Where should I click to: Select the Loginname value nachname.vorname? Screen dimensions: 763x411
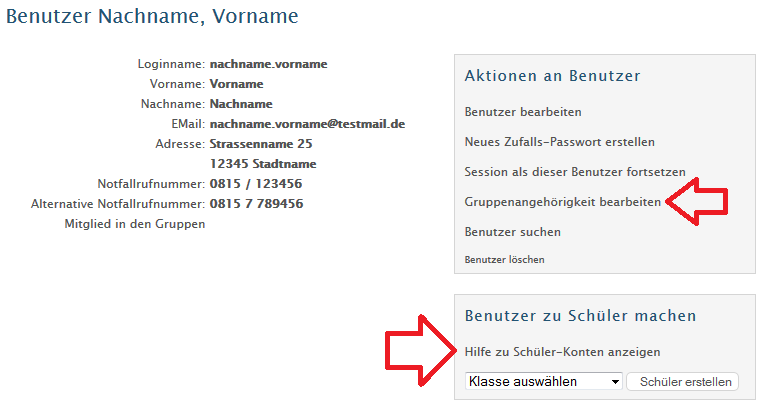(x=268, y=64)
